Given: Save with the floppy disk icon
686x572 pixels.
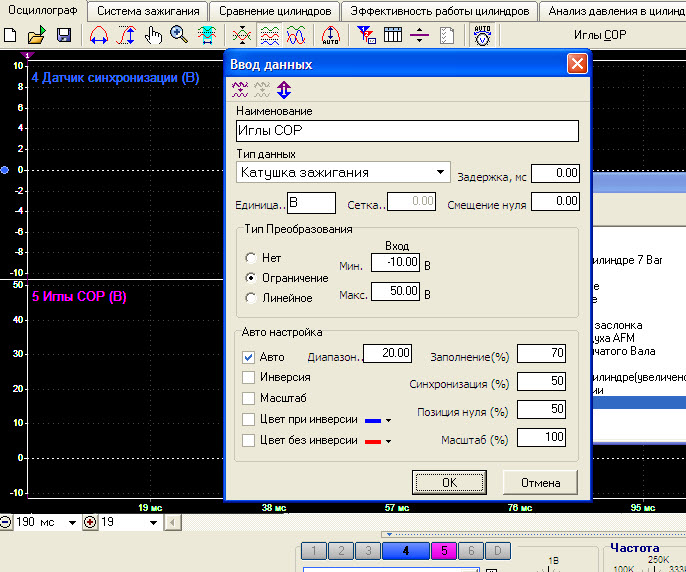Looking at the screenshot, I should (x=64, y=35).
